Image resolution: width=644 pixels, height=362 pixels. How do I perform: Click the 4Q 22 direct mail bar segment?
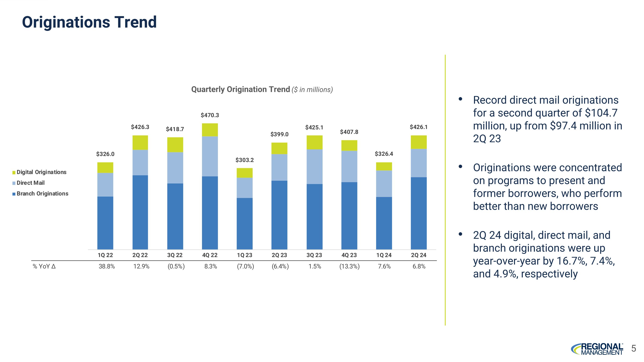[x=210, y=156]
